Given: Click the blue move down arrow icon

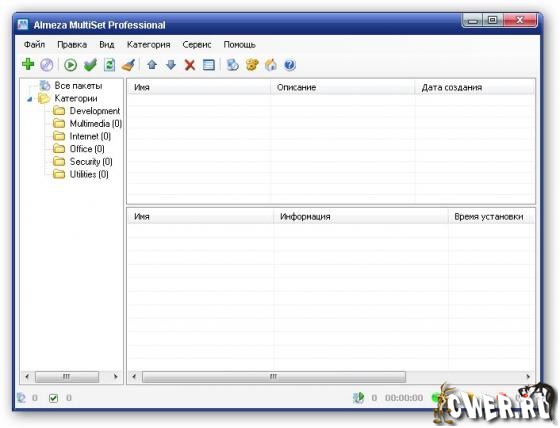Looking at the screenshot, I should coord(171,65).
